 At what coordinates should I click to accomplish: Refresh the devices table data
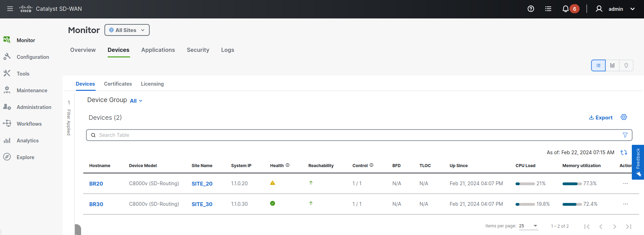click(x=623, y=152)
